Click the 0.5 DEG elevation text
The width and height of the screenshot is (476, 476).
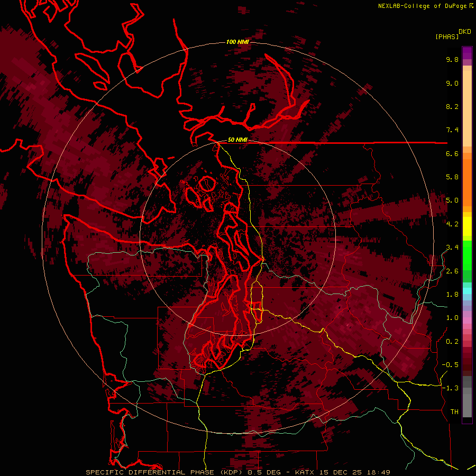coord(265,472)
